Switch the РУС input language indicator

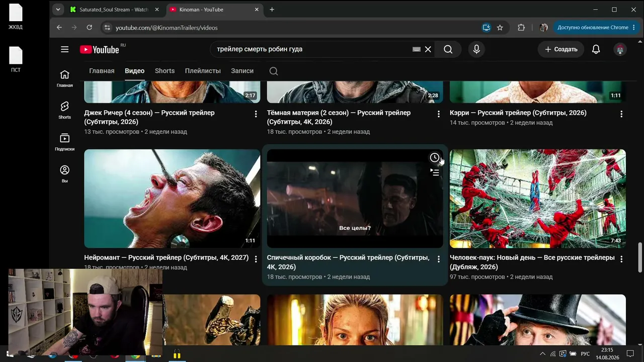point(585,354)
